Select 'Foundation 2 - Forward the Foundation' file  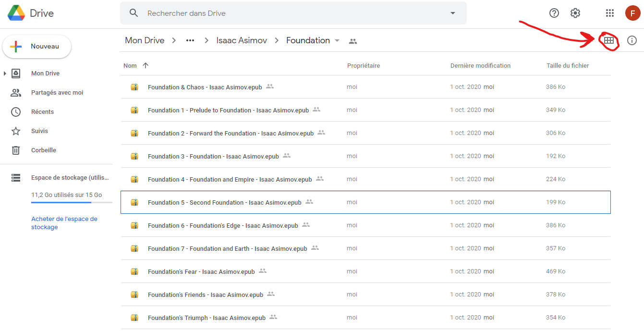click(x=365, y=133)
